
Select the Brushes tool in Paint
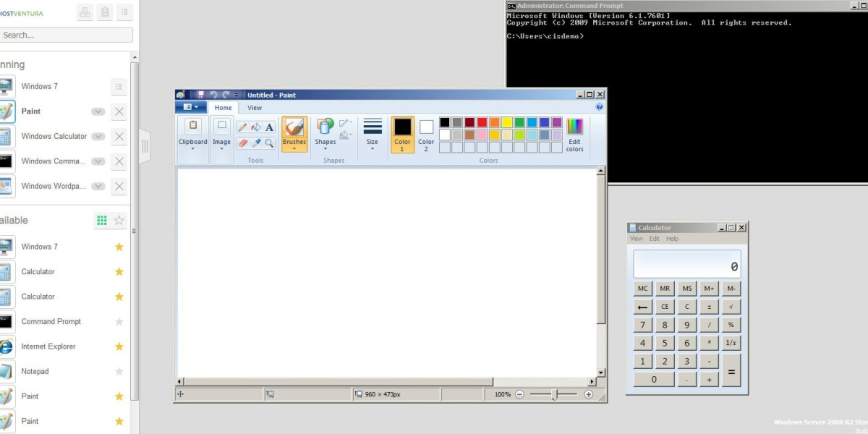[x=294, y=134]
